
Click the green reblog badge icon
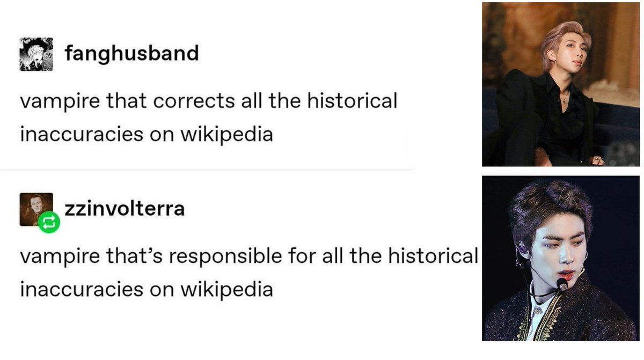tap(49, 222)
